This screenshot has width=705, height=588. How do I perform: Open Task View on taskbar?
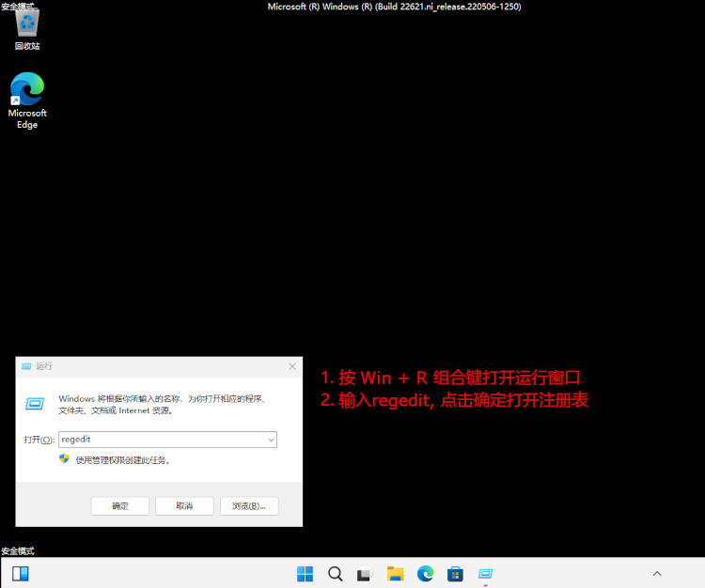365,574
